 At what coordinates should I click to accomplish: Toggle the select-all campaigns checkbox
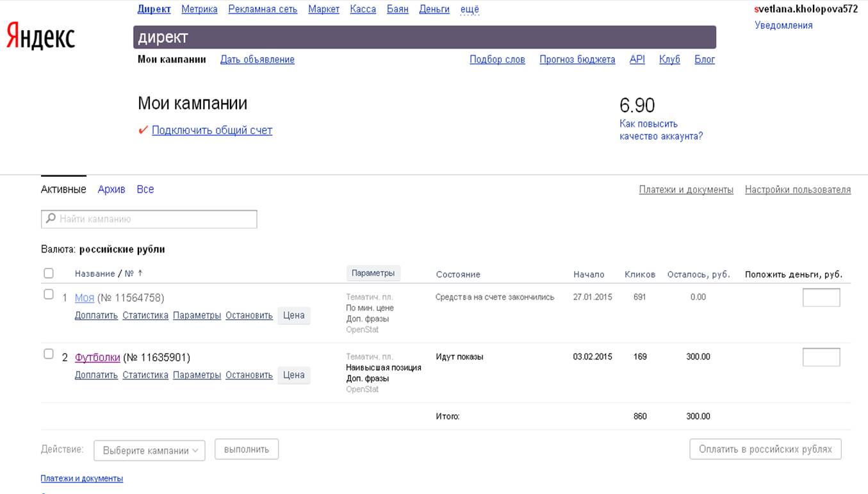point(49,273)
